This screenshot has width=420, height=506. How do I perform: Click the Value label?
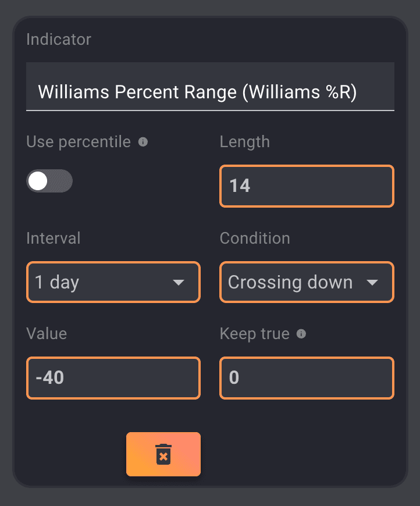pyautogui.click(x=47, y=334)
